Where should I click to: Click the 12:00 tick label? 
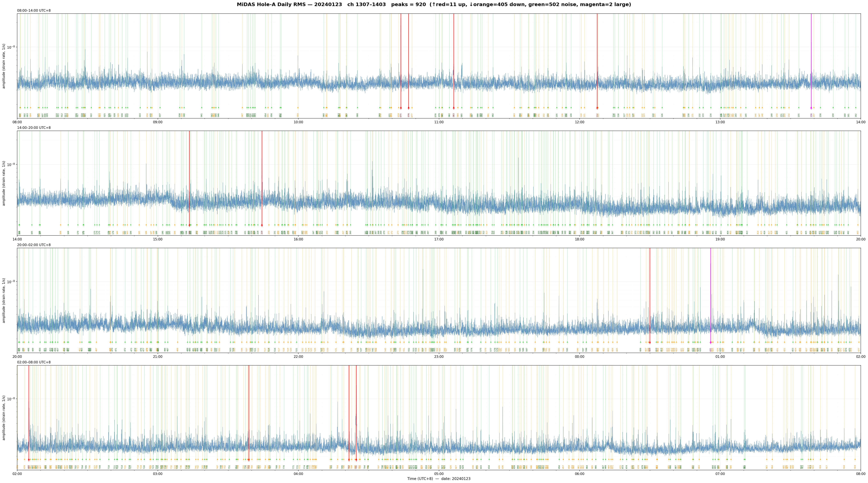click(x=580, y=122)
